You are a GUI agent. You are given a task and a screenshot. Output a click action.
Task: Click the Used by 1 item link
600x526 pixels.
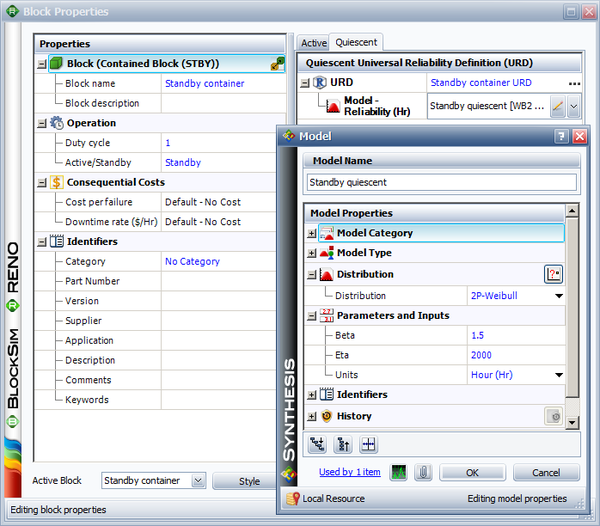[x=349, y=472]
